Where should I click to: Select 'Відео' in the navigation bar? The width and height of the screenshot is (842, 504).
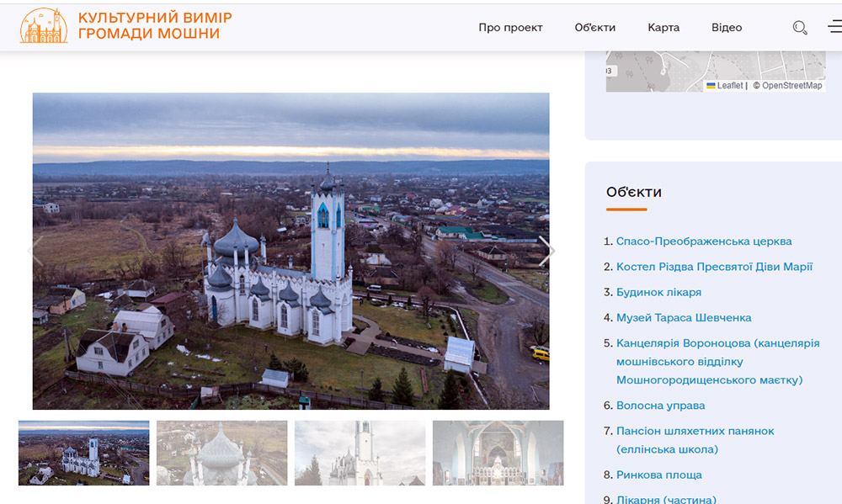pyautogui.click(x=727, y=28)
